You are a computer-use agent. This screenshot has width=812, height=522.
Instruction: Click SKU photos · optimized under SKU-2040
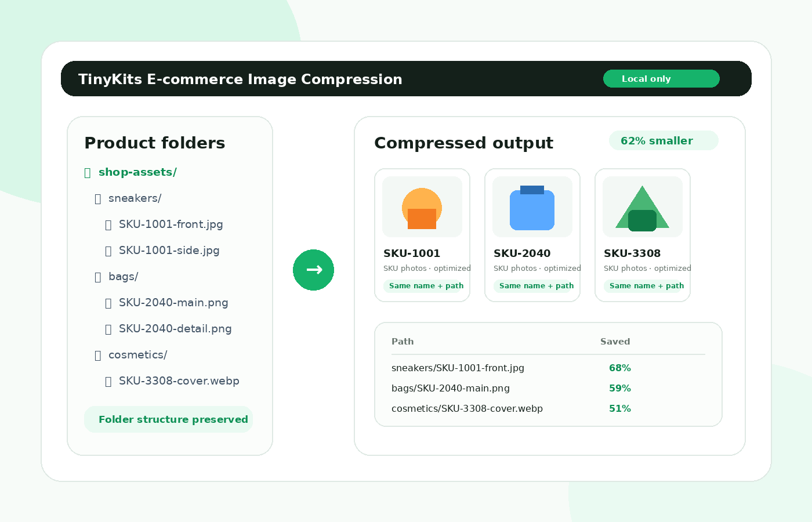537,269
